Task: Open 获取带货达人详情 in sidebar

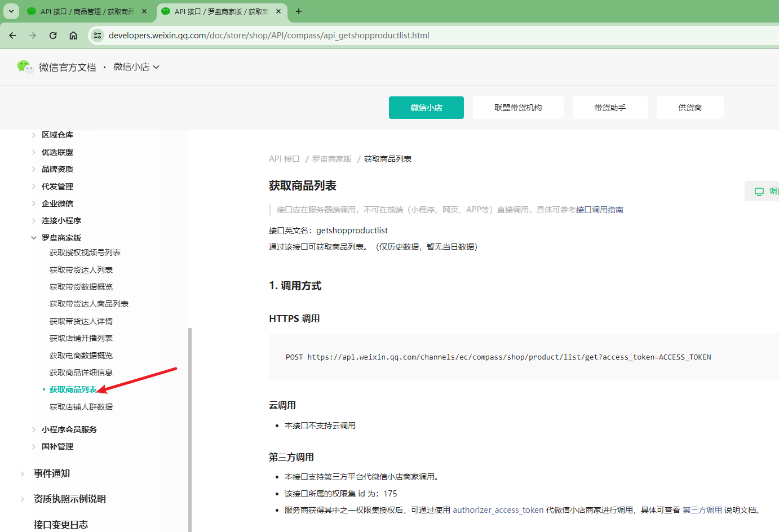Action: 81,321
